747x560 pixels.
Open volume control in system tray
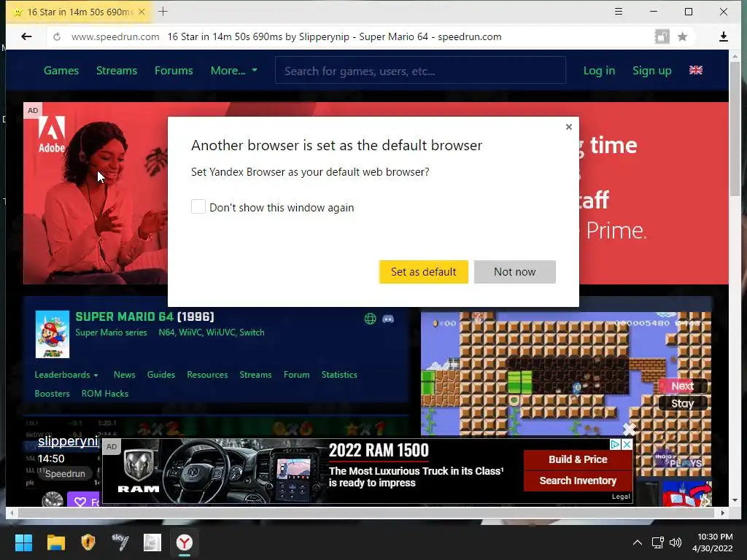click(675, 542)
